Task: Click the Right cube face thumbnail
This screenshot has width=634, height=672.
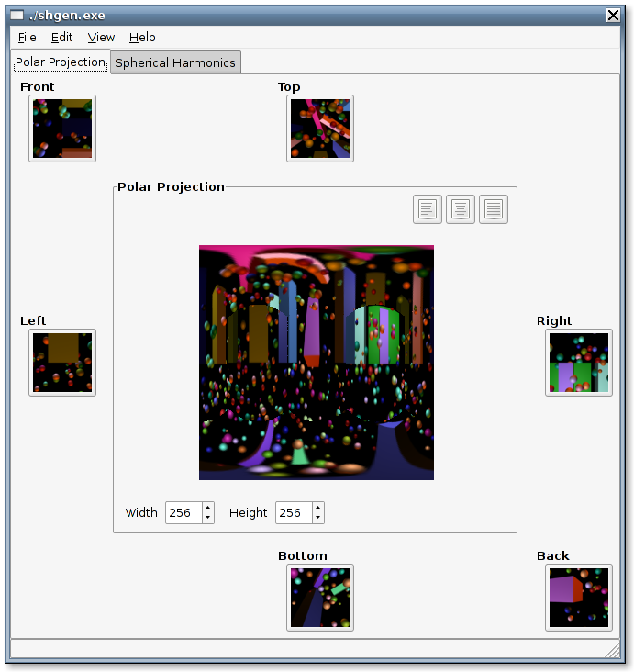Action: 579,363
